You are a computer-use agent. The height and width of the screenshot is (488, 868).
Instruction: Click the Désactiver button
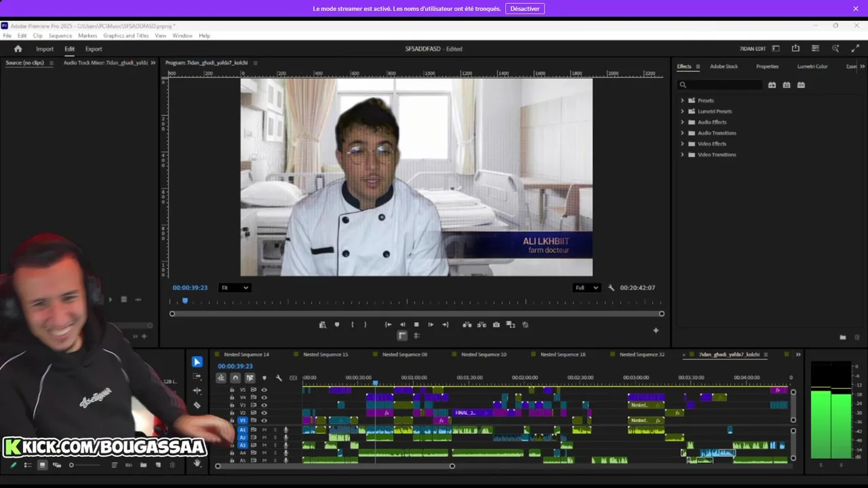[525, 9]
